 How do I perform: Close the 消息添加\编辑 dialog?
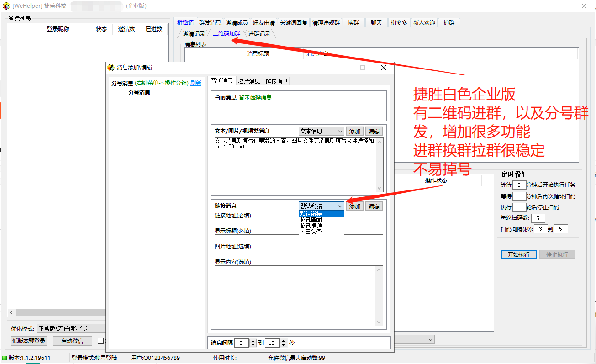(384, 68)
